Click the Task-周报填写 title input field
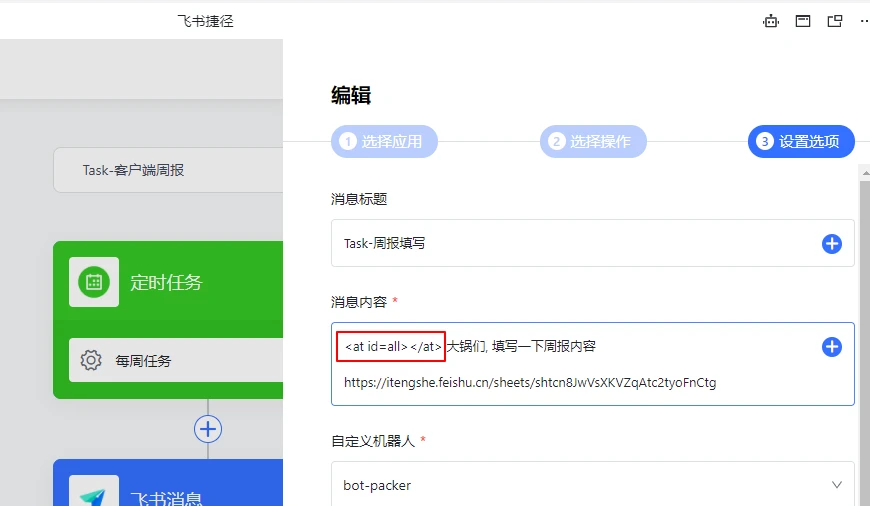The width and height of the screenshot is (870, 506). coord(593,243)
